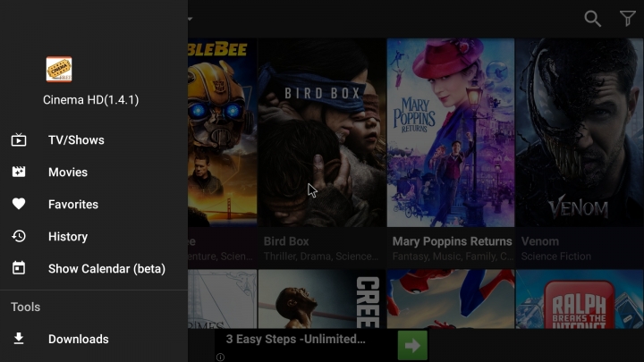This screenshot has height=362, width=644.
Task: Click the Favorites heart icon
Action: point(19,204)
